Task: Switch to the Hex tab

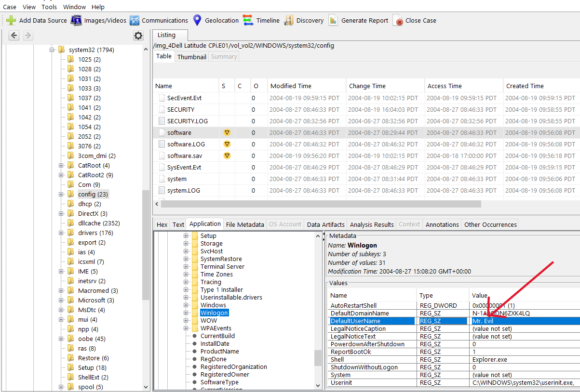Action: [162, 224]
